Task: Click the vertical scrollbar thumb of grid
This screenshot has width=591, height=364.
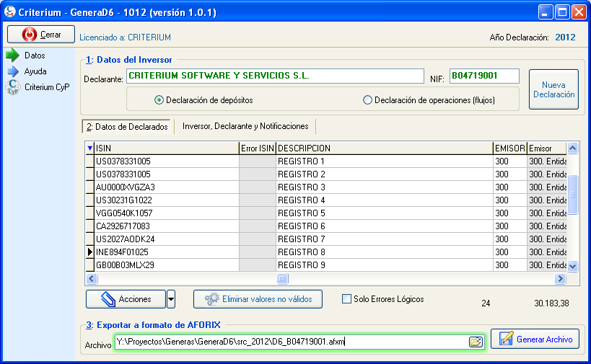Action: coord(572,195)
